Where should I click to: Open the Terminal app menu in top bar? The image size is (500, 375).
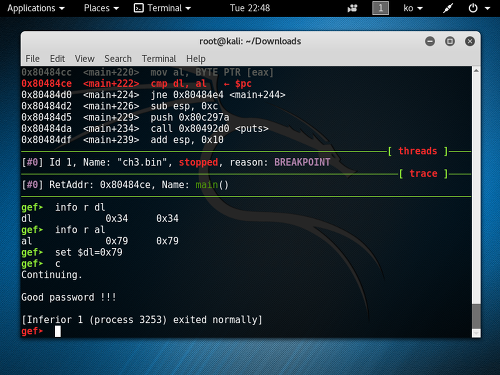[x=162, y=8]
